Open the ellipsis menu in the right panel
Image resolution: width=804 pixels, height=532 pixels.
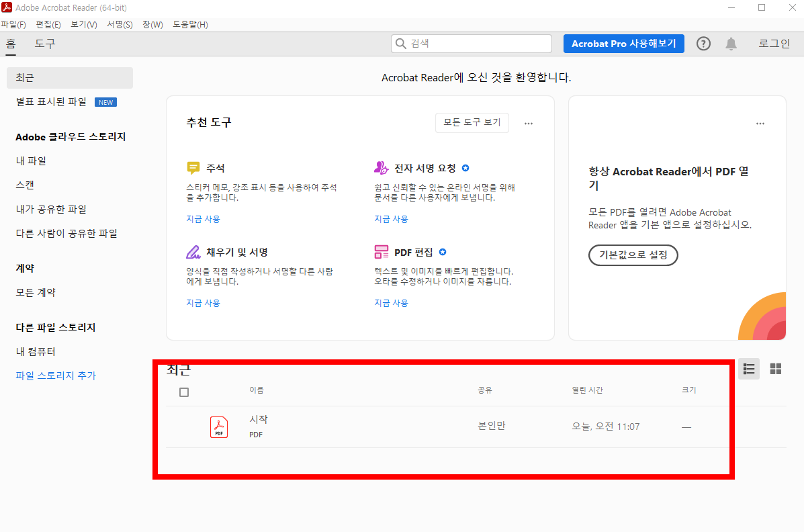pos(760,123)
